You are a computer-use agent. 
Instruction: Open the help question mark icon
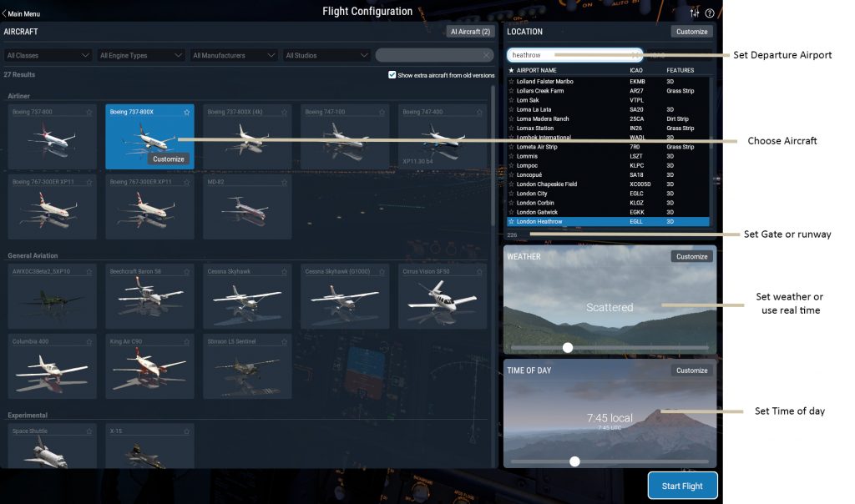710,13
